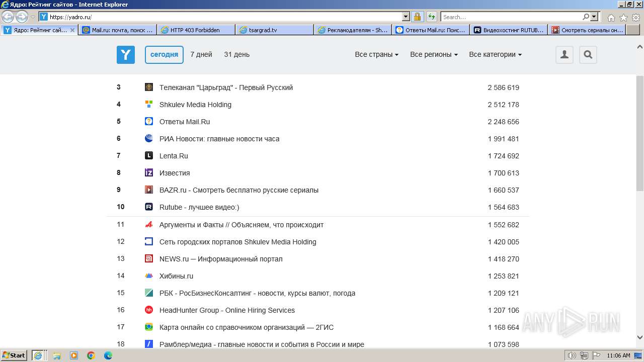This screenshot has height=362, width=644.
Task: Click the Аргументы и Факты favicon
Action: point(149,224)
